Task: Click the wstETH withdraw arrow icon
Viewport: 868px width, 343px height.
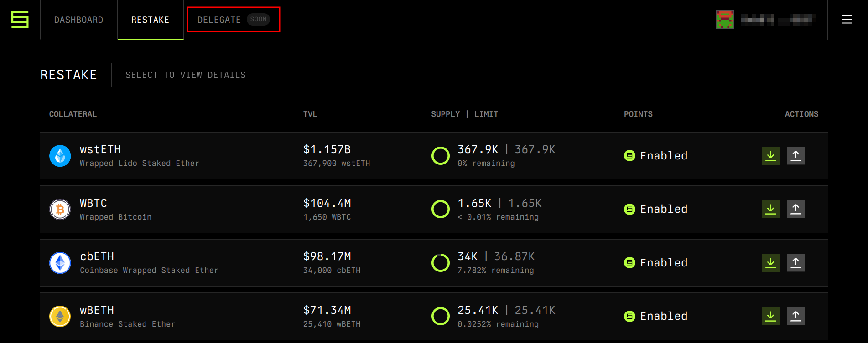Action: [x=796, y=156]
